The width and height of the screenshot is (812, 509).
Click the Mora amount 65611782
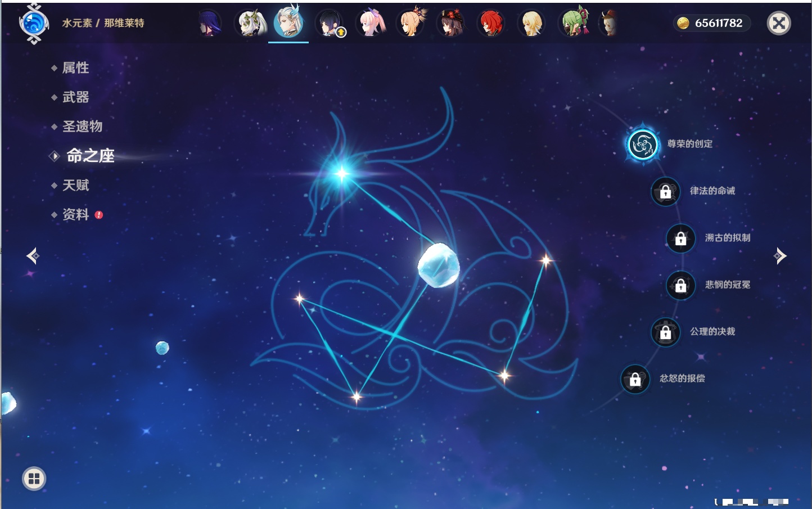pos(719,23)
